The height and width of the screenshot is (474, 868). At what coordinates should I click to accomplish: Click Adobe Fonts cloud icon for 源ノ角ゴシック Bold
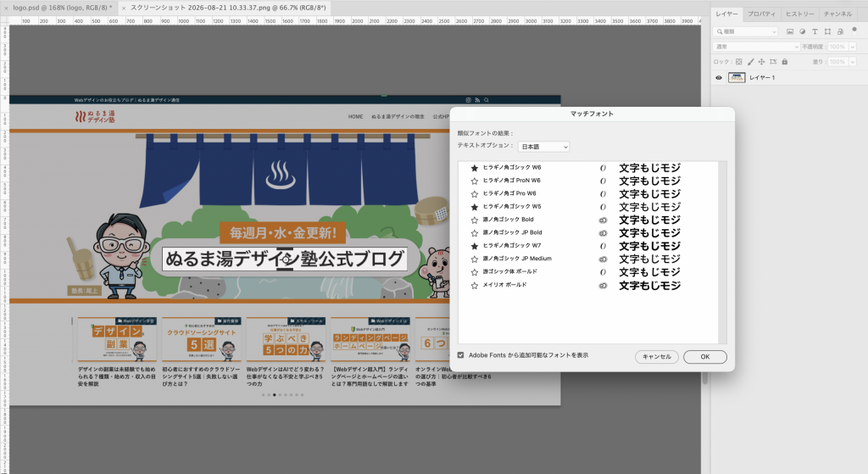coord(603,220)
